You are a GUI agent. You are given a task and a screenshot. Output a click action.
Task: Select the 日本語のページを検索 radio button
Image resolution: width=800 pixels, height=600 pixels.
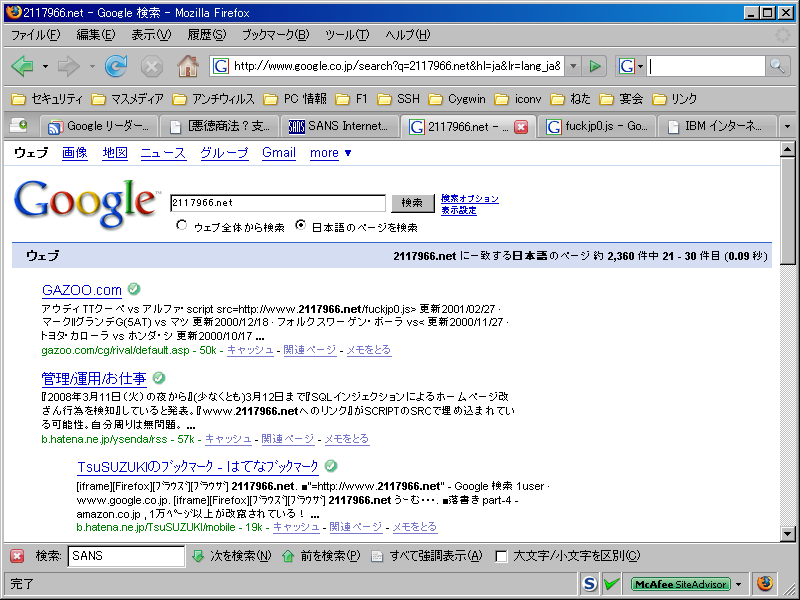pos(301,225)
